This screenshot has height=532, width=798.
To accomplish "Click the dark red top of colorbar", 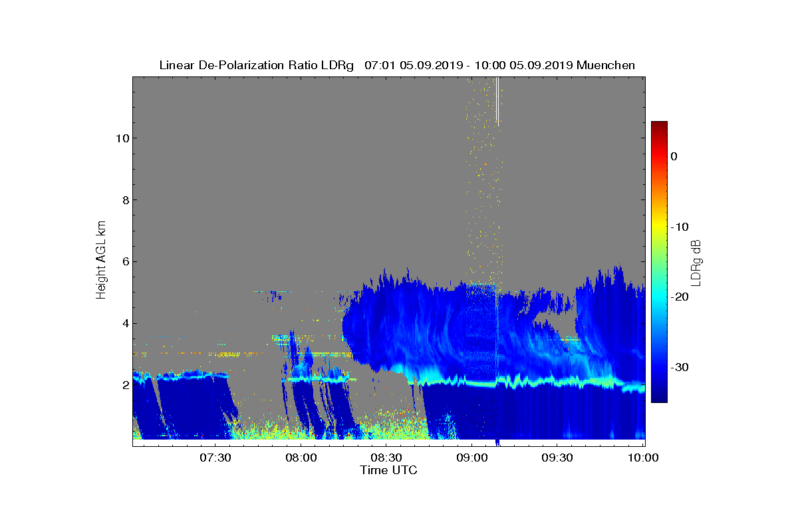I will pyautogui.click(x=659, y=125).
